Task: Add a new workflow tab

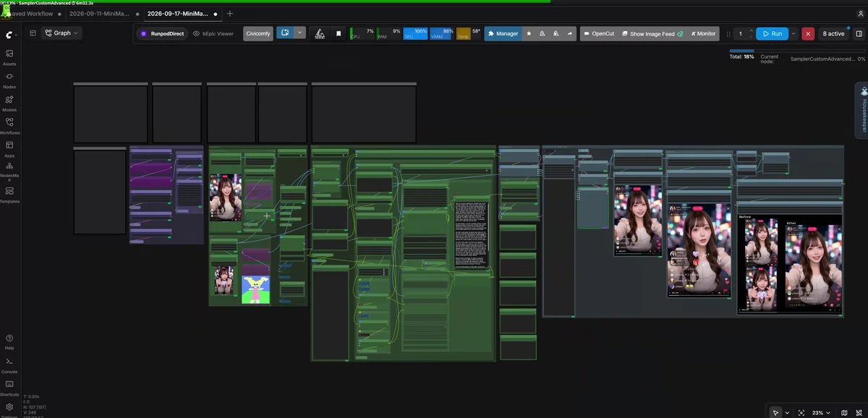Action: point(230,14)
